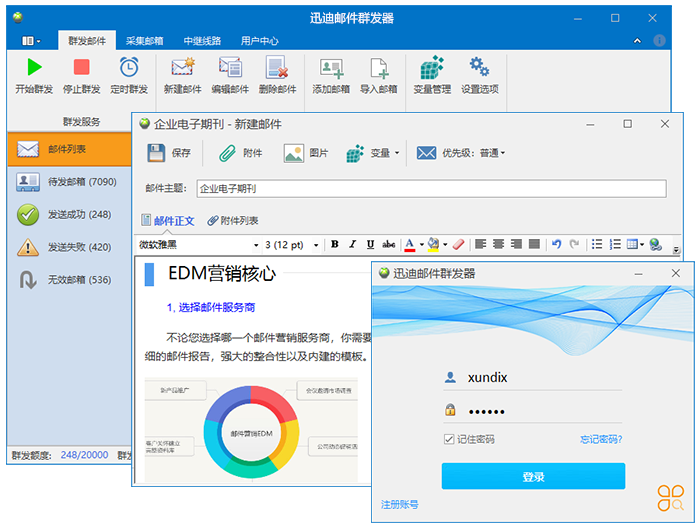Expand editor toolbar overflow arrow
The height and width of the screenshot is (529, 700).
[676, 250]
